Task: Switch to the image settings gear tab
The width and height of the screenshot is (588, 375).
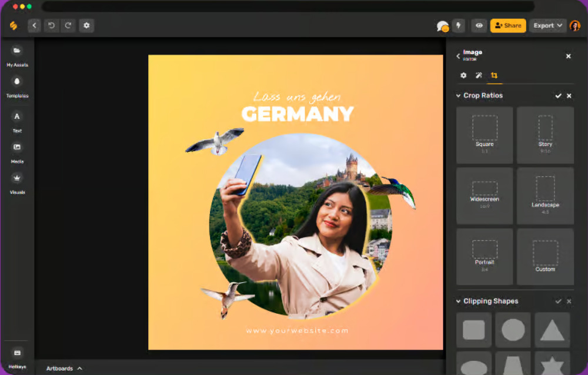Action: coord(463,75)
